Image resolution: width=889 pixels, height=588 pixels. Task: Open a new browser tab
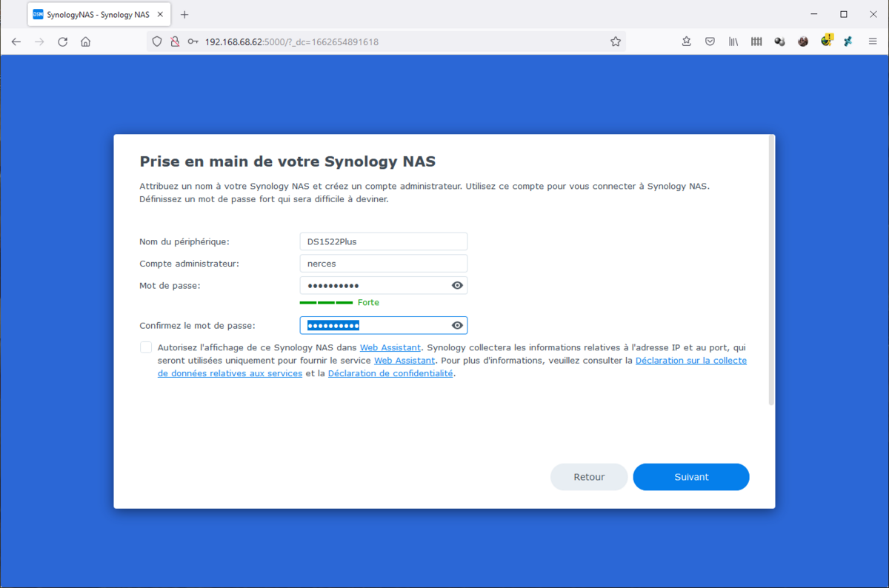coord(184,15)
